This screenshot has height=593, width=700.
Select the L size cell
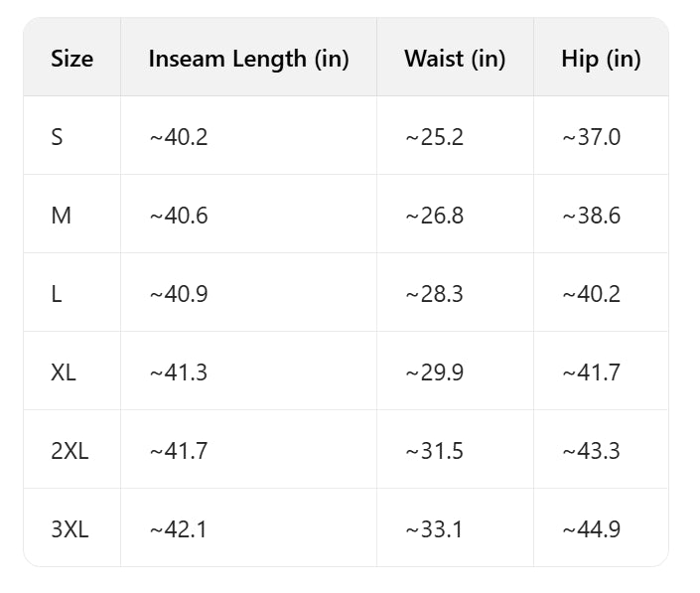click(x=57, y=294)
